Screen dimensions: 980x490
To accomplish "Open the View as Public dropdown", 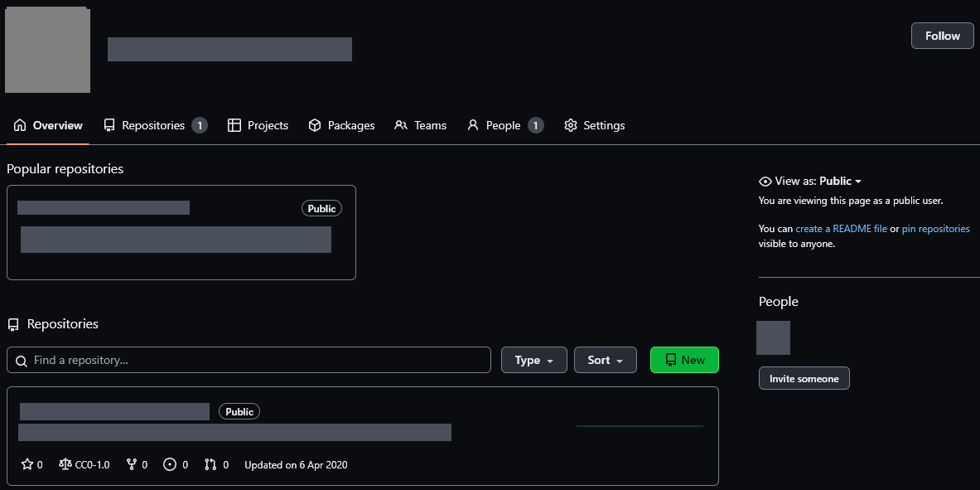I will click(x=841, y=182).
